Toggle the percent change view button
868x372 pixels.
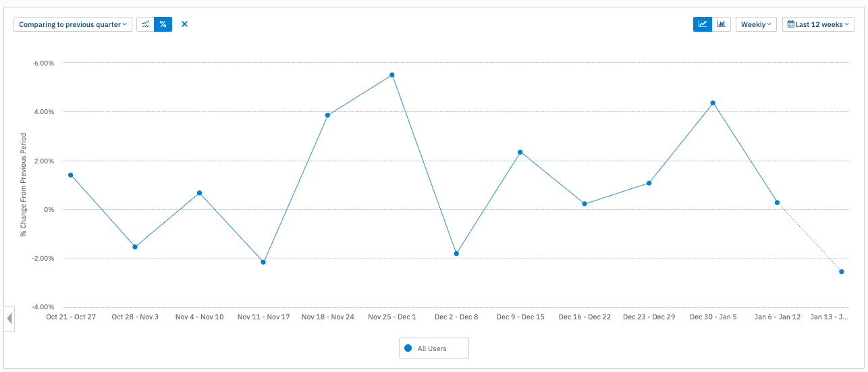click(163, 24)
